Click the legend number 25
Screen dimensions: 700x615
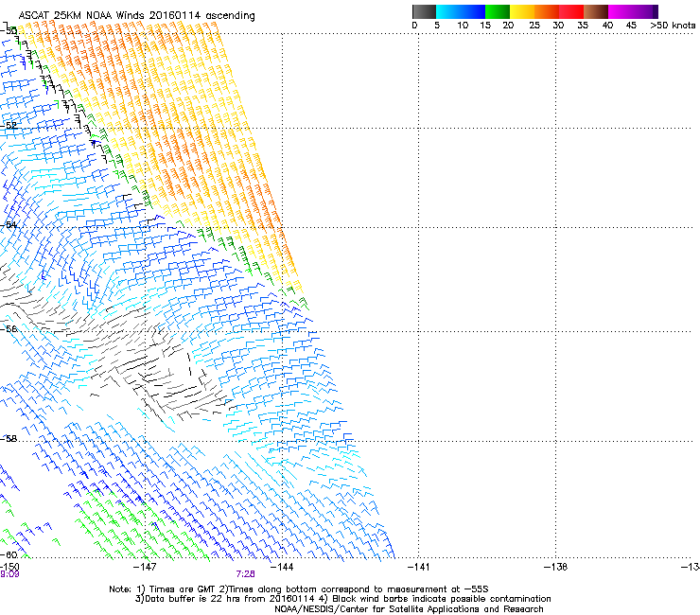coord(534,26)
